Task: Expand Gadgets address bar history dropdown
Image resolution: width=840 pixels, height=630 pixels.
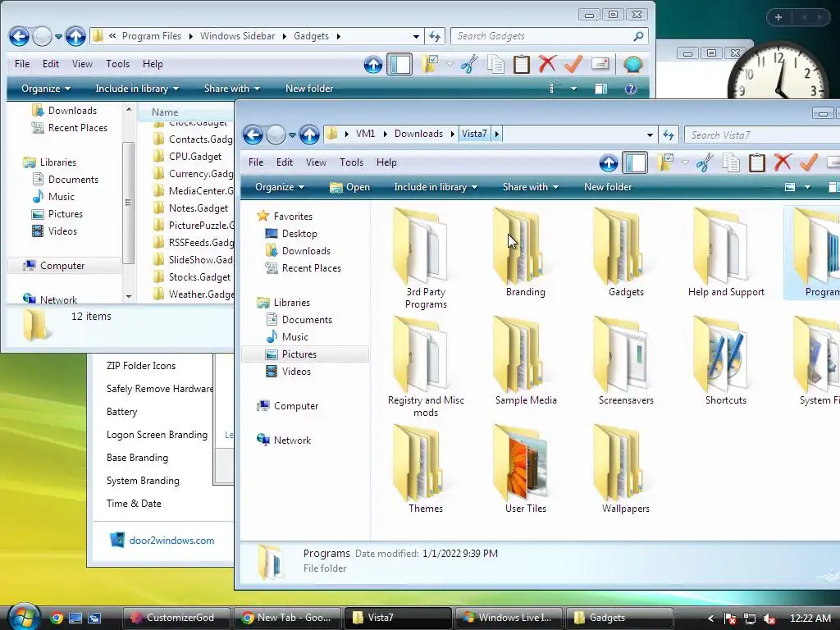Action: click(416, 36)
